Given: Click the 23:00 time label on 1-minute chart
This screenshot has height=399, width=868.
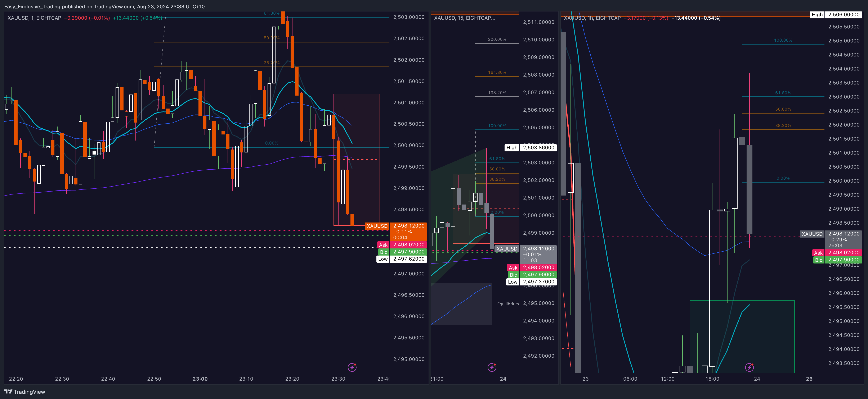Looking at the screenshot, I should point(200,379).
